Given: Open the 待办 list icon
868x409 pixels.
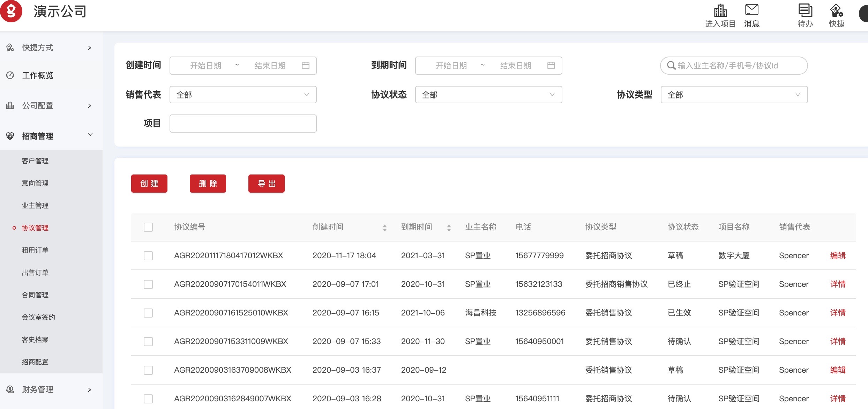Looking at the screenshot, I should coord(805,10).
